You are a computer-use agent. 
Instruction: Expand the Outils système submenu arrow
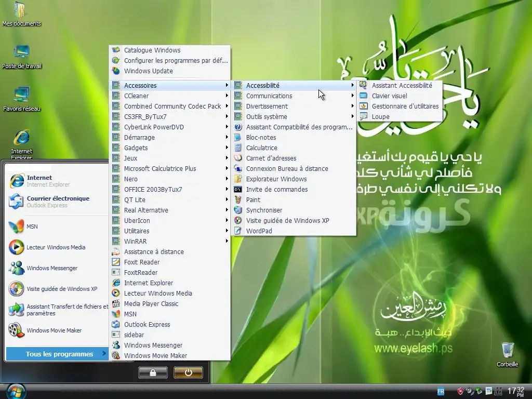(x=353, y=116)
